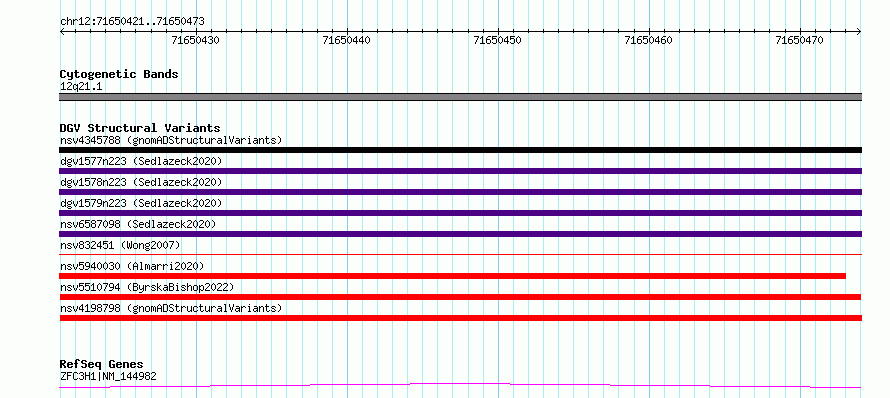Open the nsv5510794 ByrskaBishop2022 label
The width and height of the screenshot is (890, 398).
click(x=147, y=287)
